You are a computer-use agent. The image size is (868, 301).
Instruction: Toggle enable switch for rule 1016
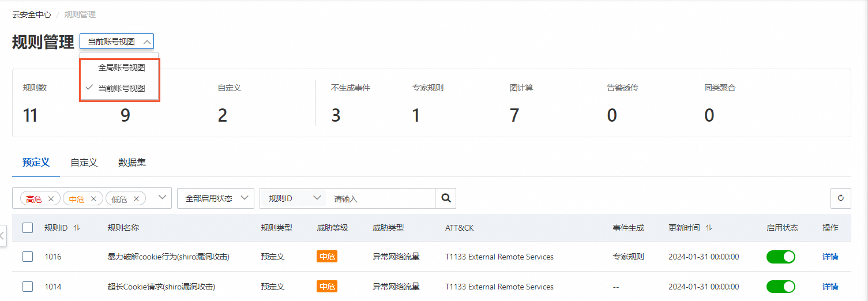(x=780, y=257)
